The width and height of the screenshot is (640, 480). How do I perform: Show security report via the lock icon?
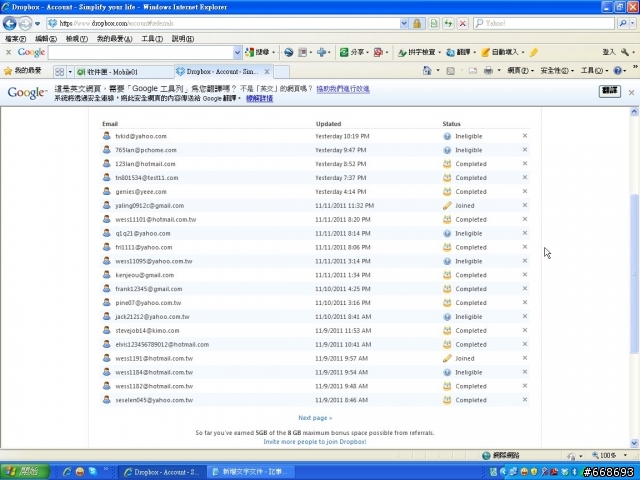[417, 23]
